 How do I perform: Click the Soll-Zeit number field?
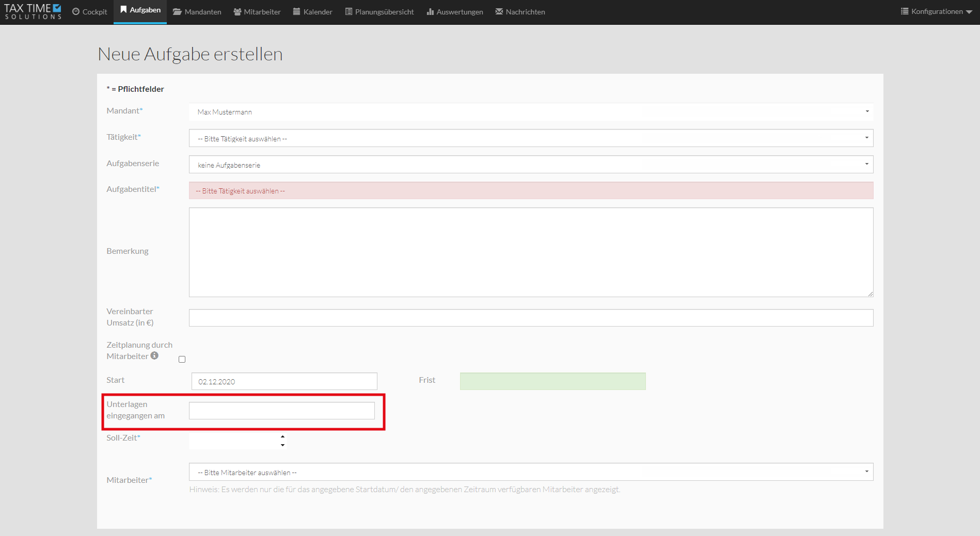pyautogui.click(x=238, y=441)
